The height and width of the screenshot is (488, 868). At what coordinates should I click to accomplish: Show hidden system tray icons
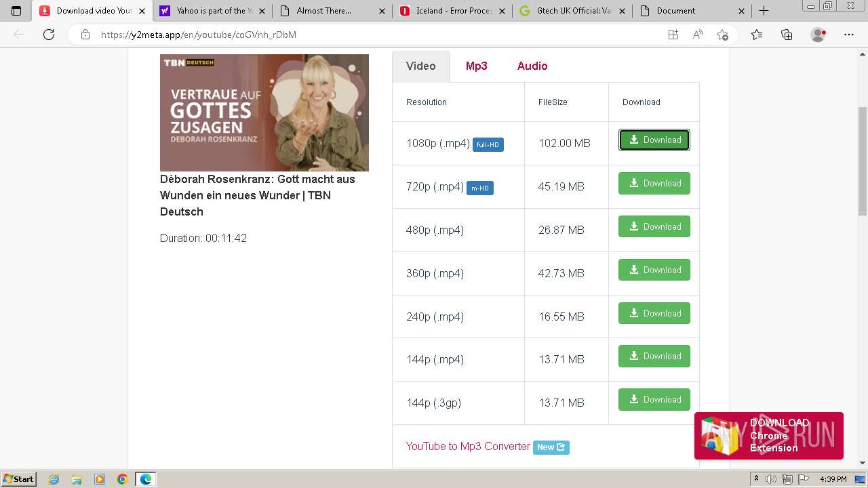coord(757,479)
